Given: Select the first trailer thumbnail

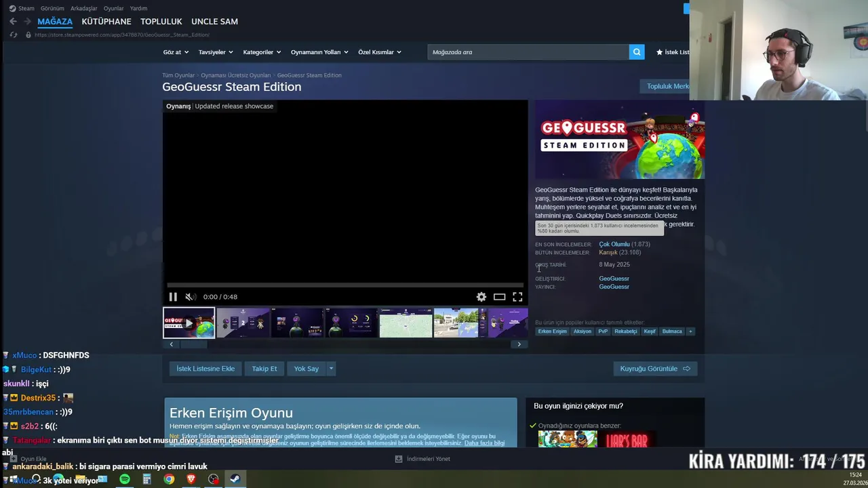Looking at the screenshot, I should coord(189,323).
